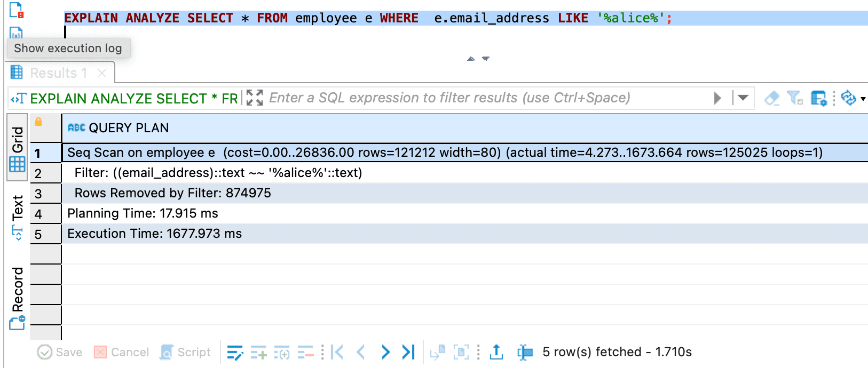This screenshot has height=368, width=868.
Task: Jump to the first row
Action: pyautogui.click(x=337, y=352)
